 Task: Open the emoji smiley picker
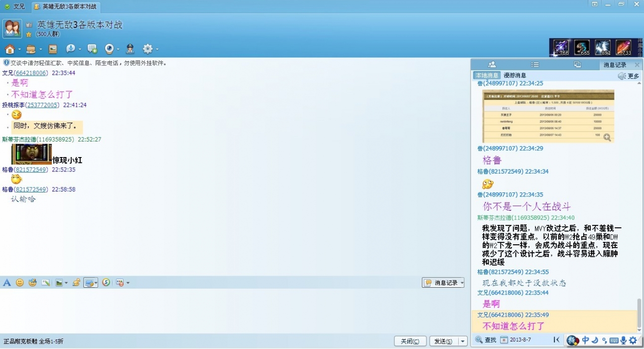click(x=20, y=283)
